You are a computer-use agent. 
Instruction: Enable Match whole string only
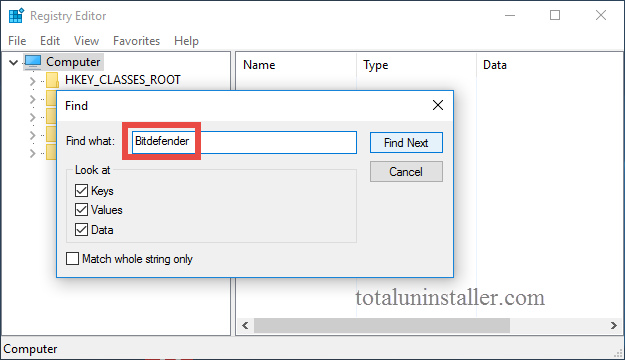(x=73, y=258)
